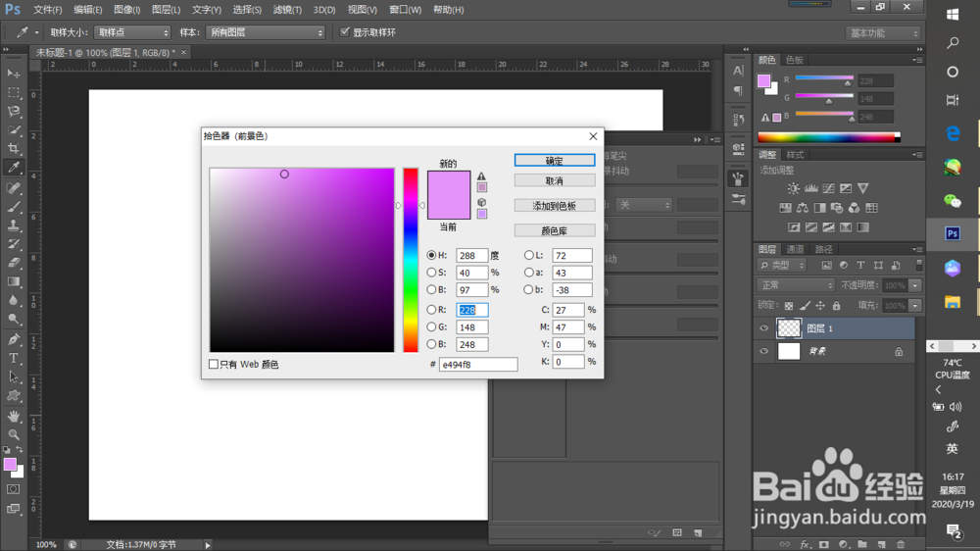Click 取消 button in color picker
980x551 pixels.
(x=555, y=180)
